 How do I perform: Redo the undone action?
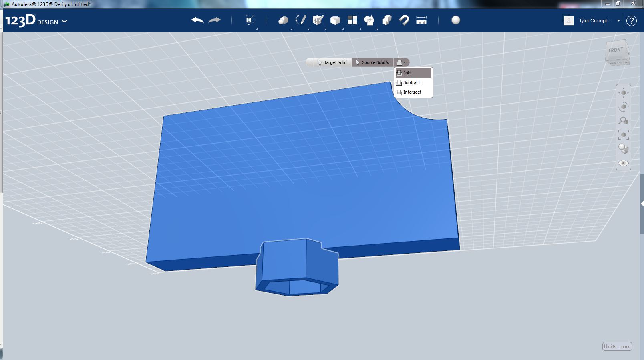pos(215,20)
